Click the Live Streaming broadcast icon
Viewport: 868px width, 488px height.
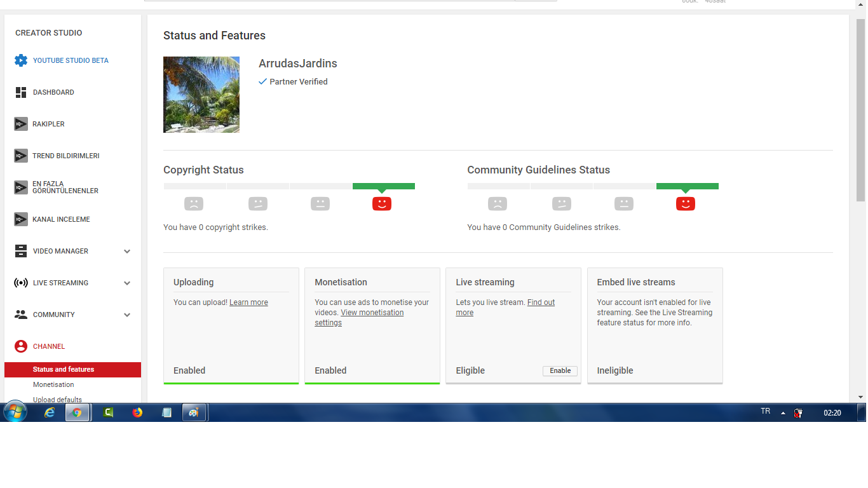click(21, 283)
